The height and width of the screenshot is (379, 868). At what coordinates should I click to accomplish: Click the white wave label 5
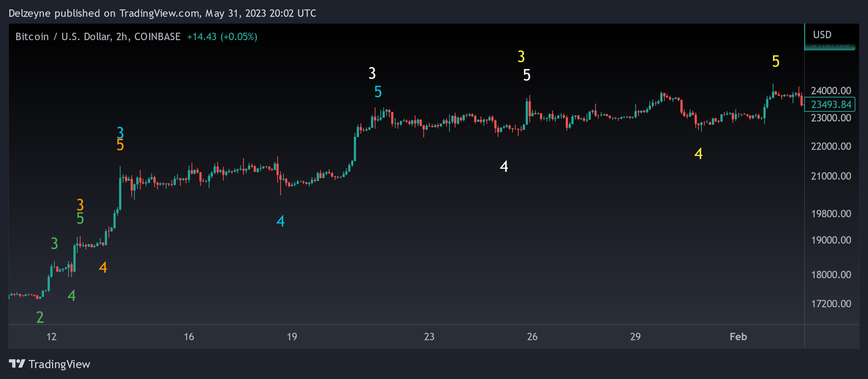527,75
